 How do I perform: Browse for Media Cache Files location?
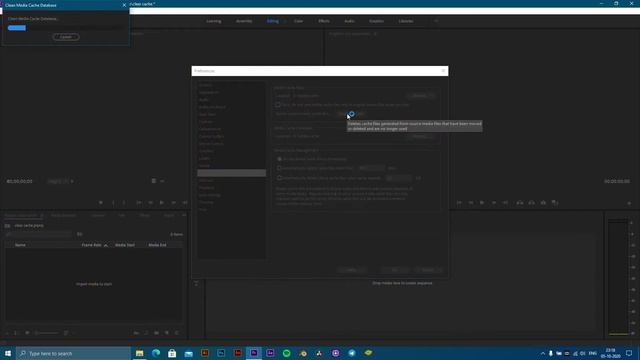click(x=420, y=96)
